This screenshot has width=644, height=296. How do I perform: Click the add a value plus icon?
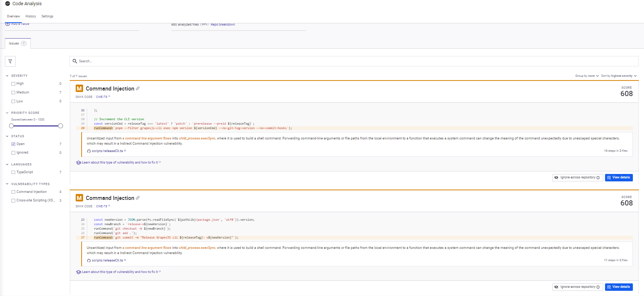tap(7, 24)
